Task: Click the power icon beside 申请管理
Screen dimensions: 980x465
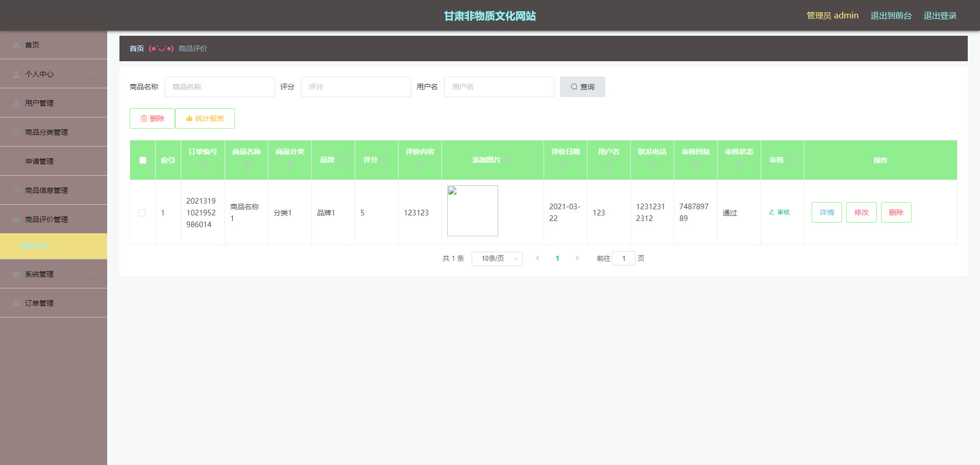Action: click(x=16, y=162)
